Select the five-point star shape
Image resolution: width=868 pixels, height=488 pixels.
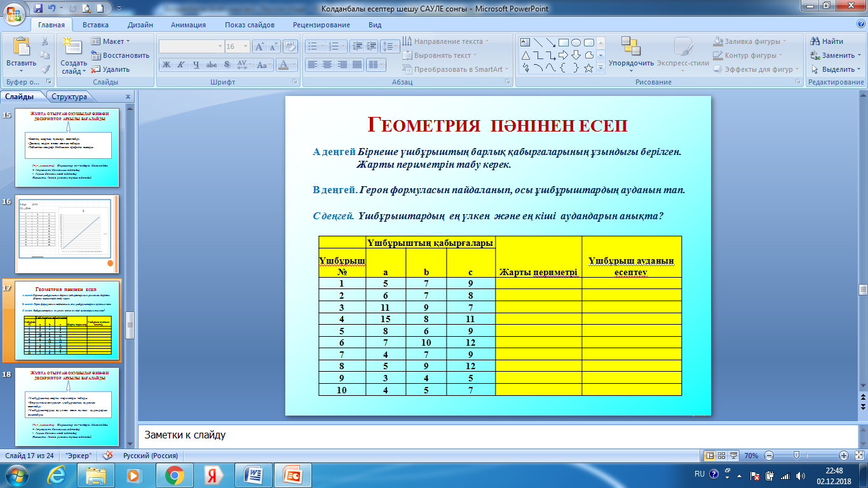(x=589, y=68)
